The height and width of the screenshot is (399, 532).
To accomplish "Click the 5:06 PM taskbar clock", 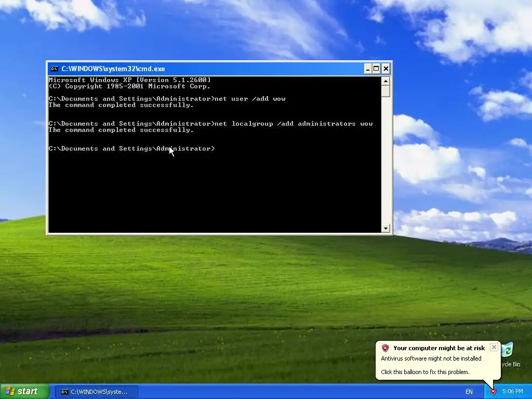I will click(x=513, y=392).
